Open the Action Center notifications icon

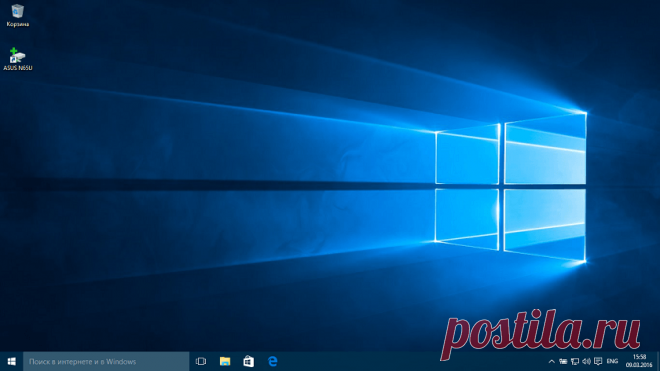(598, 361)
